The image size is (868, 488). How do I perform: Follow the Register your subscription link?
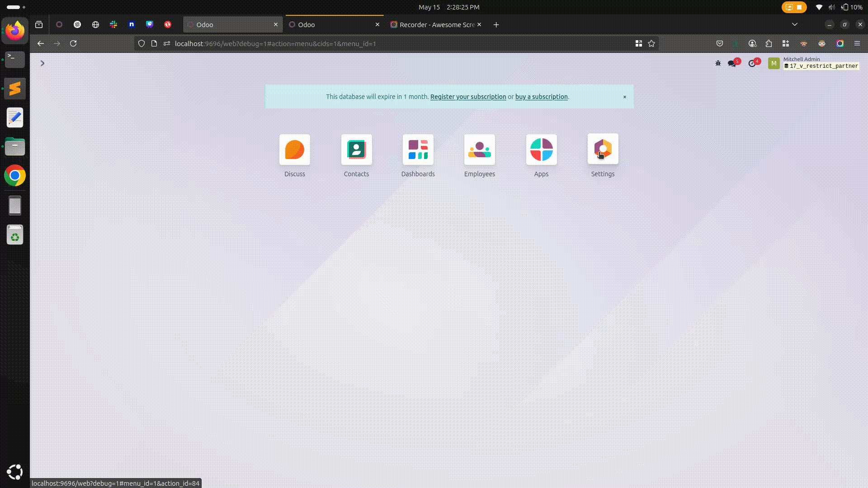coord(468,97)
